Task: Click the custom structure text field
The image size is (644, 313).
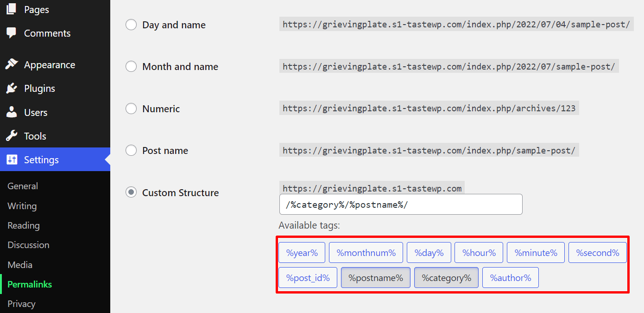Action: pyautogui.click(x=401, y=204)
